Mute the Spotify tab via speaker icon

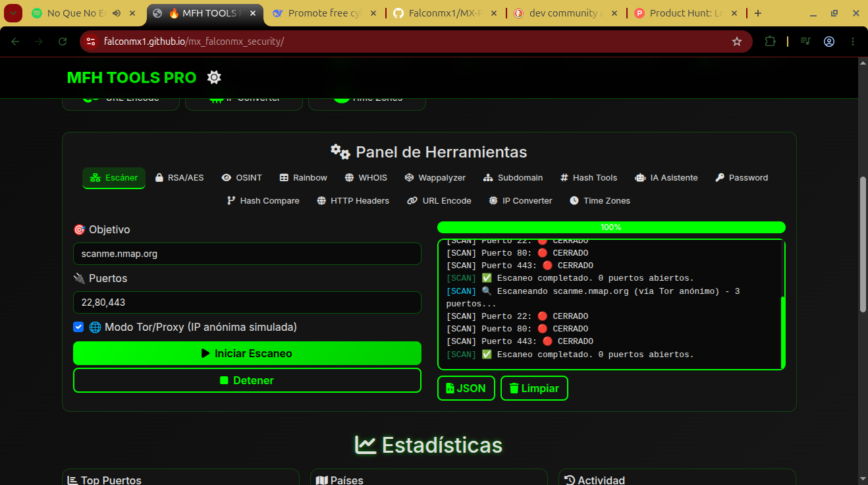[117, 13]
